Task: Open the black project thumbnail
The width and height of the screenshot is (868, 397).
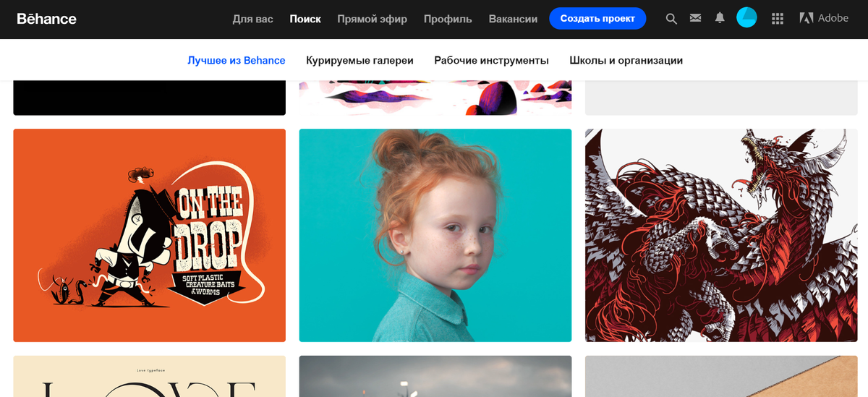Action: coord(149,98)
